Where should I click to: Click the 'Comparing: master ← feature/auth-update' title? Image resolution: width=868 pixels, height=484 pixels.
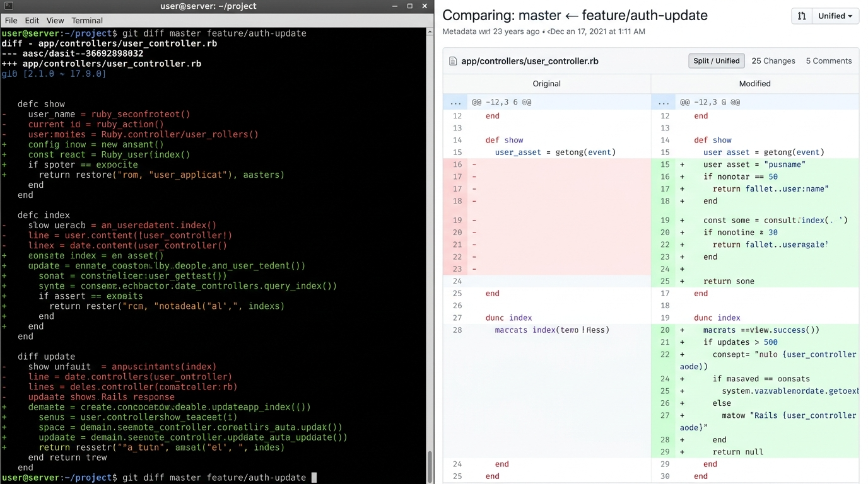[x=575, y=15]
